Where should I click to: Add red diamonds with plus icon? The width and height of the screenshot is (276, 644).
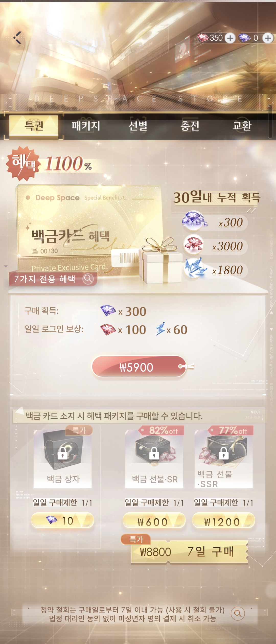coord(230,38)
